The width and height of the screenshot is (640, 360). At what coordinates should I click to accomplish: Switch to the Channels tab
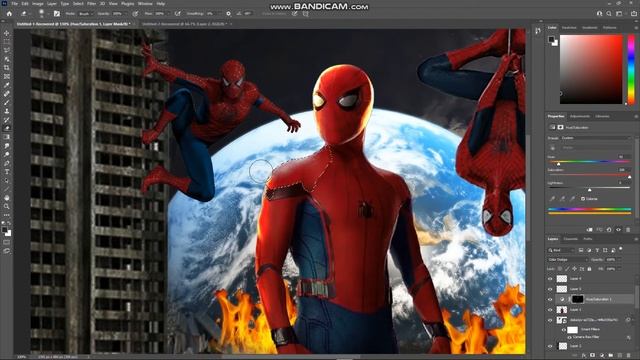pyautogui.click(x=571, y=239)
